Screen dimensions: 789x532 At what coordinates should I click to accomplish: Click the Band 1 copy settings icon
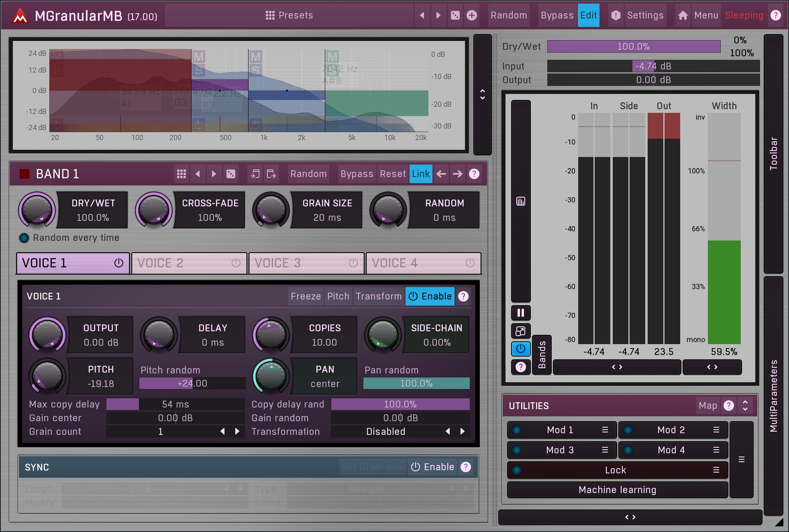(x=255, y=174)
